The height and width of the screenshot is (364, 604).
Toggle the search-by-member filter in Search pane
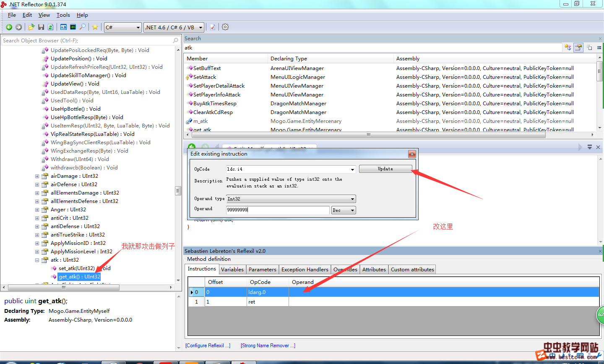coord(578,48)
